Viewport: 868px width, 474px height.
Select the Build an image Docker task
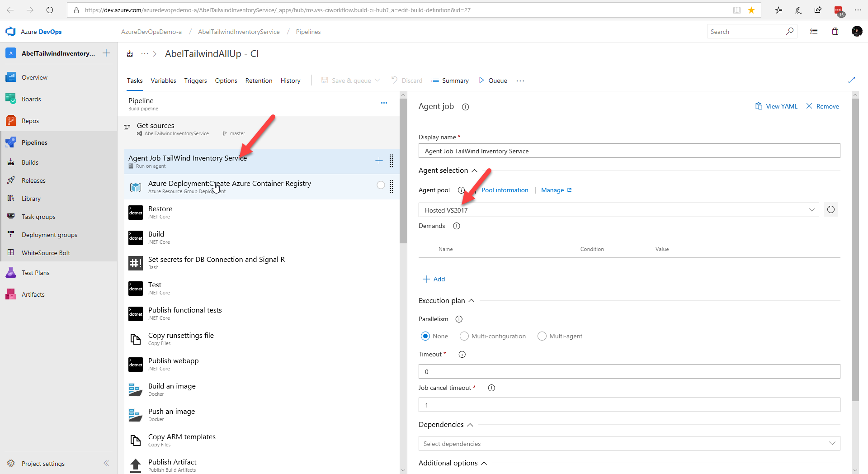click(x=262, y=389)
